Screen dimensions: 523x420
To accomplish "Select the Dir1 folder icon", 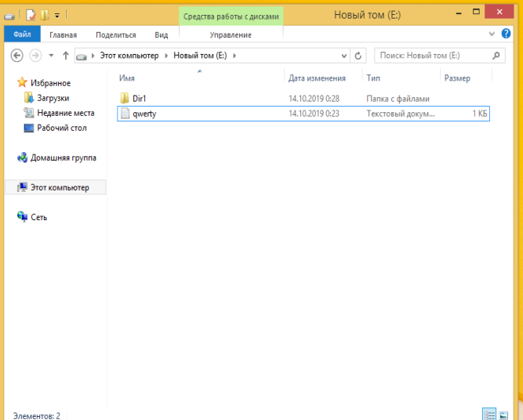I will (124, 98).
